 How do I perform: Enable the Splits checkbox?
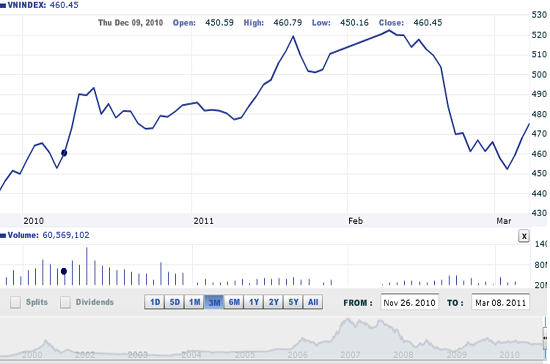[x=15, y=302]
